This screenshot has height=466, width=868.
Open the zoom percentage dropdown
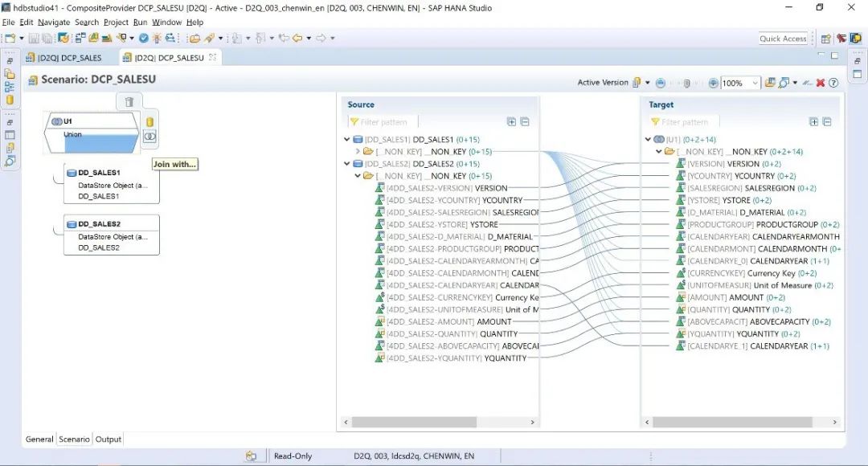[755, 84]
